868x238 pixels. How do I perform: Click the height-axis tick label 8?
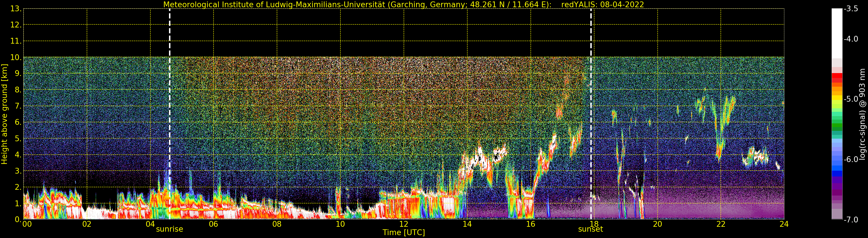click(18, 90)
